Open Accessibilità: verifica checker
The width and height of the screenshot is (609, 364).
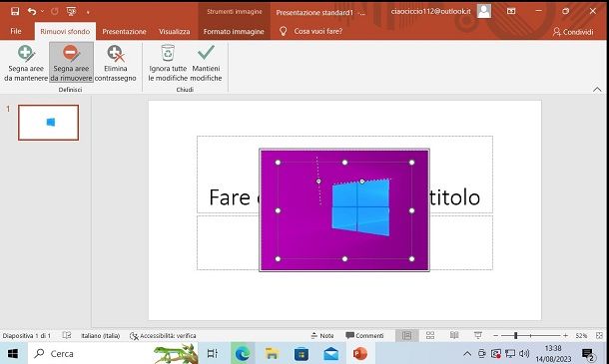tap(163, 336)
